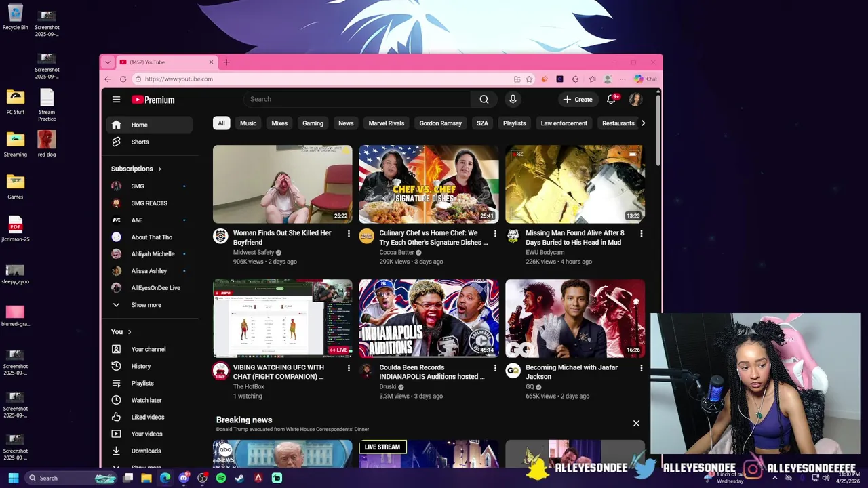Screen dimensions: 868x488
Task: Open Your videos in the sidebar
Action: 149,434
